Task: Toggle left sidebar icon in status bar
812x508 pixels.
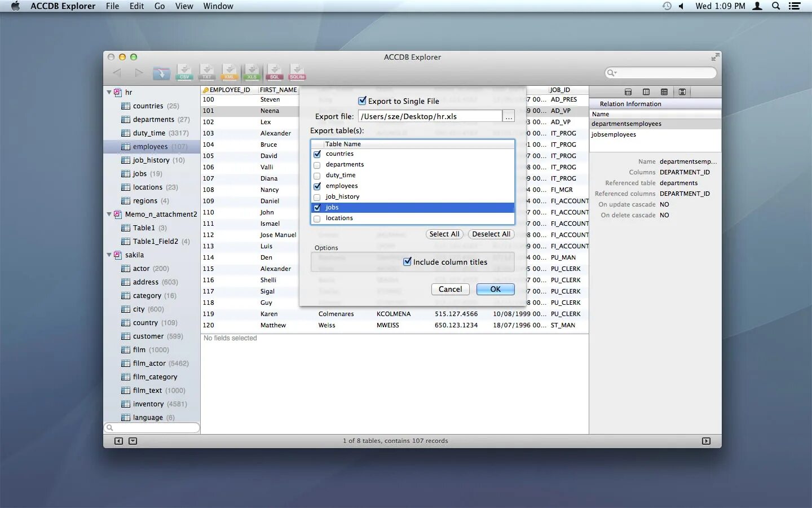Action: click(118, 441)
